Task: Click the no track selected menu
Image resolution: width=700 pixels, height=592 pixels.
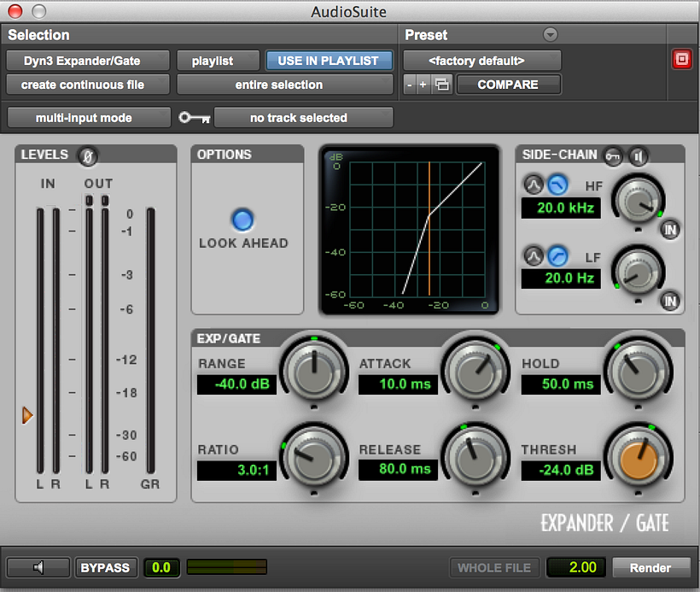Action: click(x=304, y=118)
